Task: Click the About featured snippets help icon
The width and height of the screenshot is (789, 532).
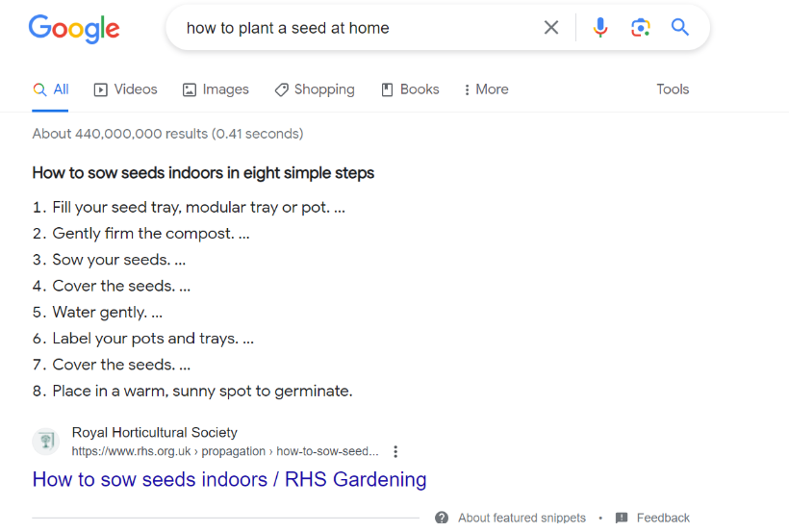Action: [442, 518]
